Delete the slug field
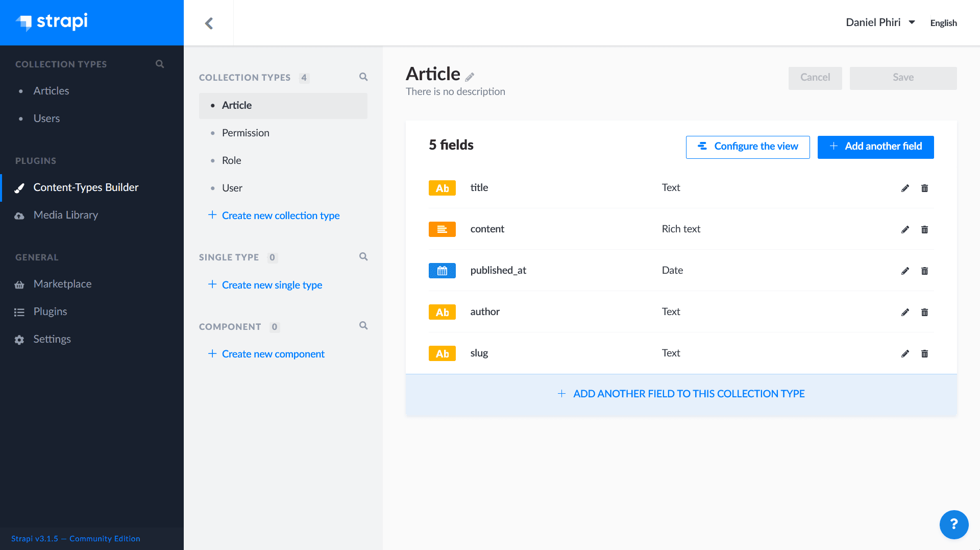980x550 pixels. [x=924, y=353]
